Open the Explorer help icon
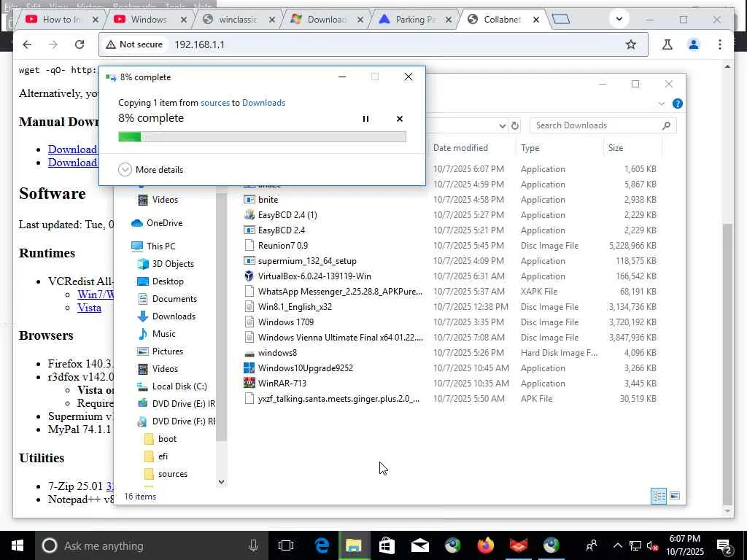The width and height of the screenshot is (747, 560). (677, 104)
